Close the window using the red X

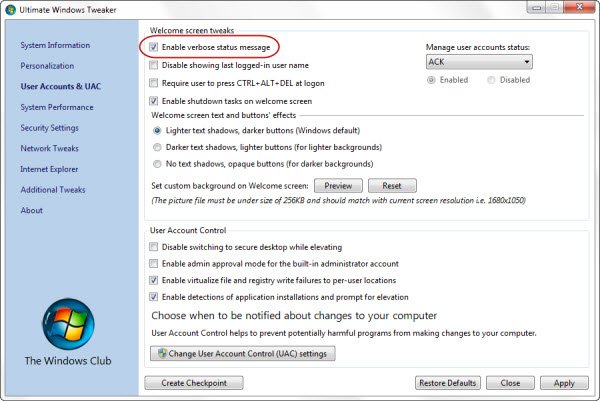[579, 7]
